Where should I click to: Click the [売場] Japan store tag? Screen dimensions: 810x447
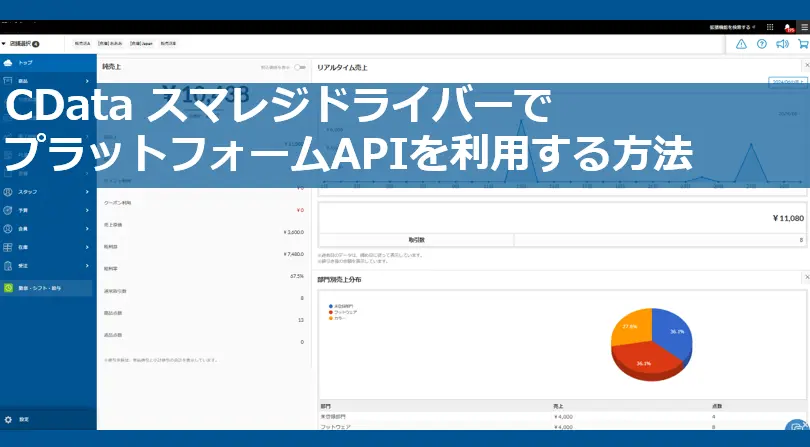142,44
